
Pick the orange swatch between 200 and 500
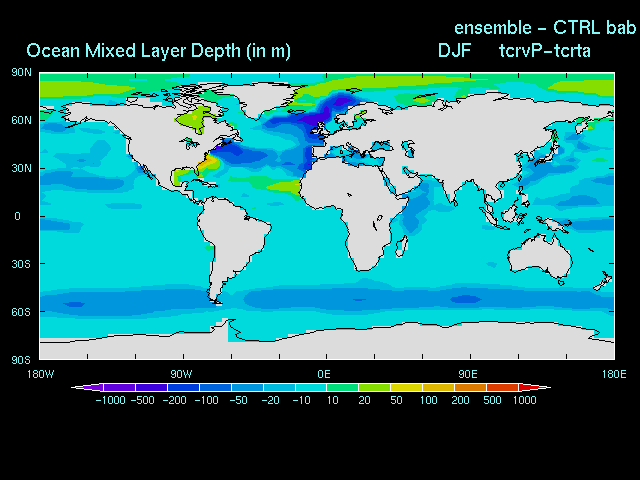(471, 387)
